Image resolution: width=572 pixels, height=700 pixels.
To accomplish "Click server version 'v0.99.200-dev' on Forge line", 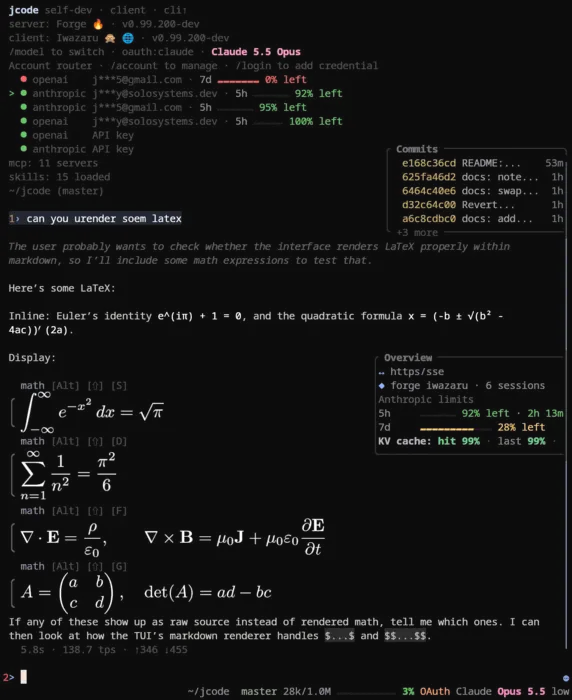I will [161, 24].
